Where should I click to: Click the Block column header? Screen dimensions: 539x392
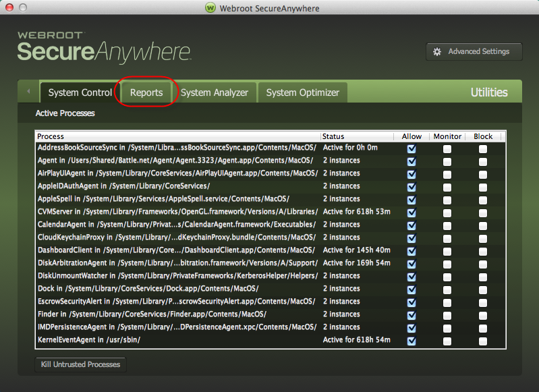(483, 136)
